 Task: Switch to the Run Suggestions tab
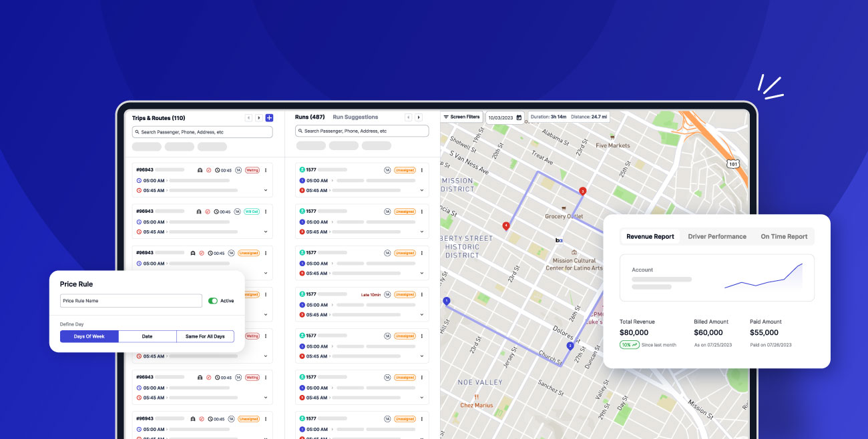[x=355, y=117]
